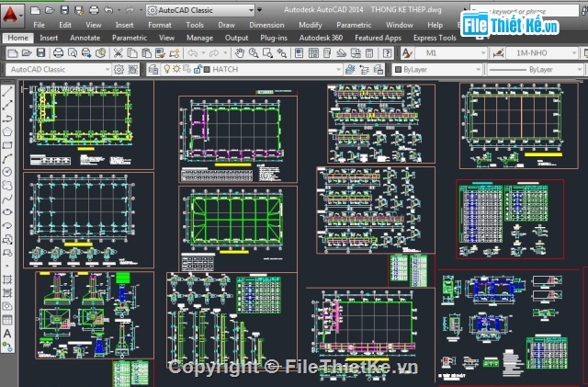The height and width of the screenshot is (387, 588).
Task: Open the Modify menu
Action: tap(311, 25)
